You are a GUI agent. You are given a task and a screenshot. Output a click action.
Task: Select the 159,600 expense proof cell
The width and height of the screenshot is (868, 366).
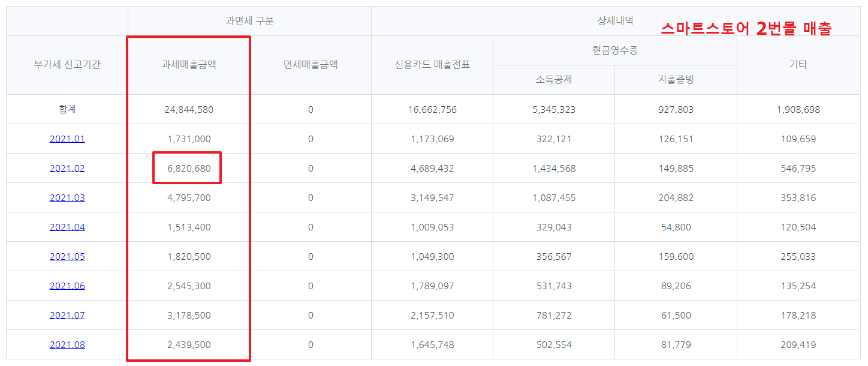676,257
